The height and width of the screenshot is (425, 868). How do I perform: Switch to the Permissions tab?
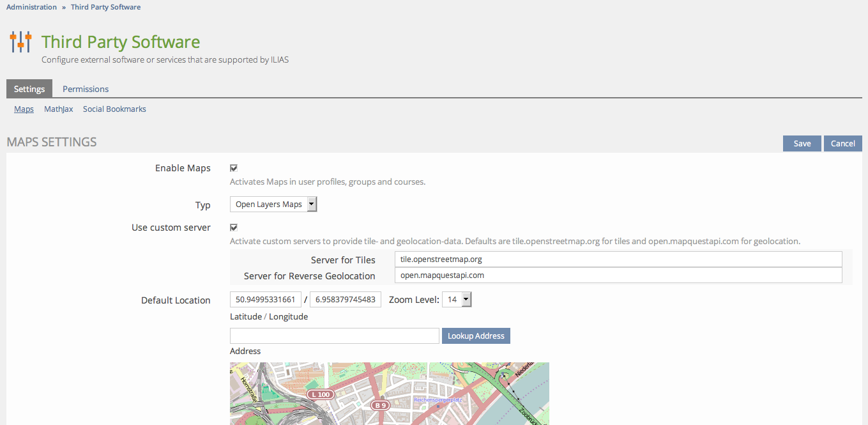[86, 89]
